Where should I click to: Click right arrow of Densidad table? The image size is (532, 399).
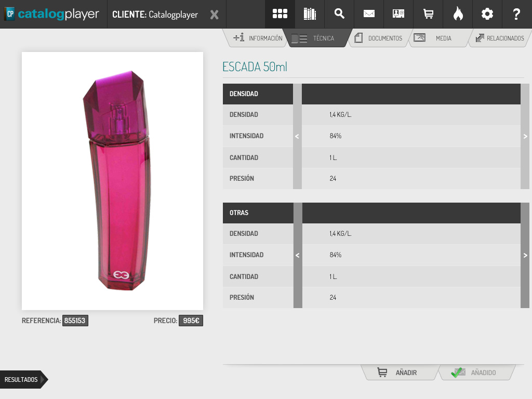(x=525, y=137)
